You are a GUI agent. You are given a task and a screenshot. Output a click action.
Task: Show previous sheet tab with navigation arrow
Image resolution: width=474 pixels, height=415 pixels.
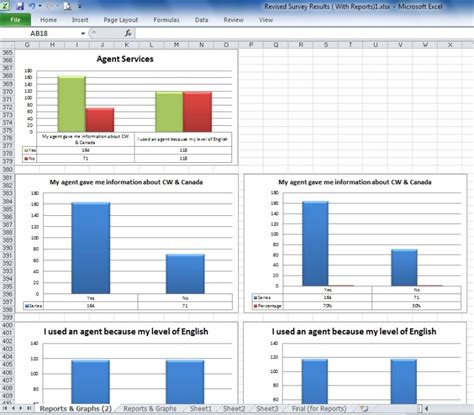[13, 408]
